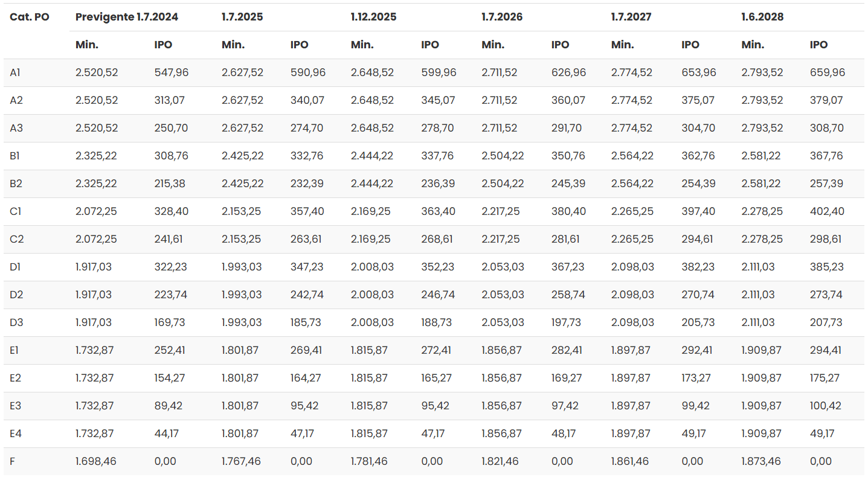Click the Cat. PO column header
The width and height of the screenshot is (868, 480).
30,17
